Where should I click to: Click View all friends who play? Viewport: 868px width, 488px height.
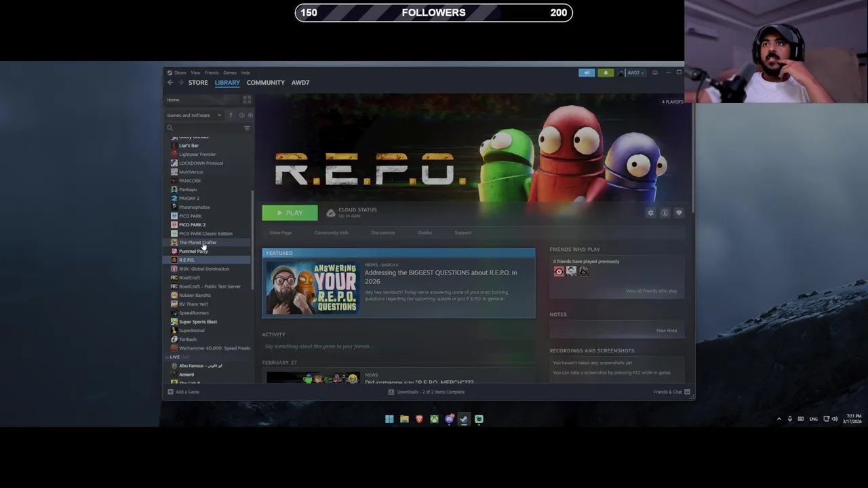point(651,291)
